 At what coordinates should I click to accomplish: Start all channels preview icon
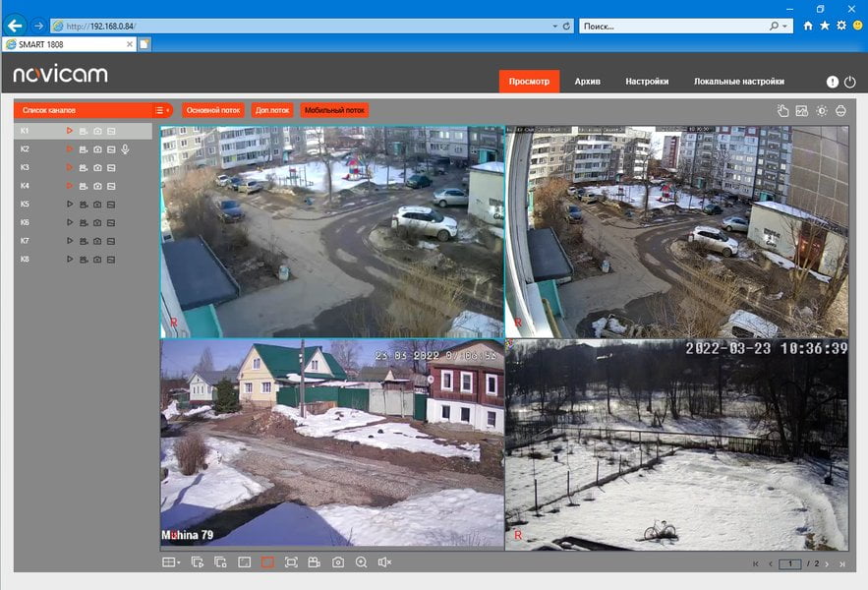198,562
